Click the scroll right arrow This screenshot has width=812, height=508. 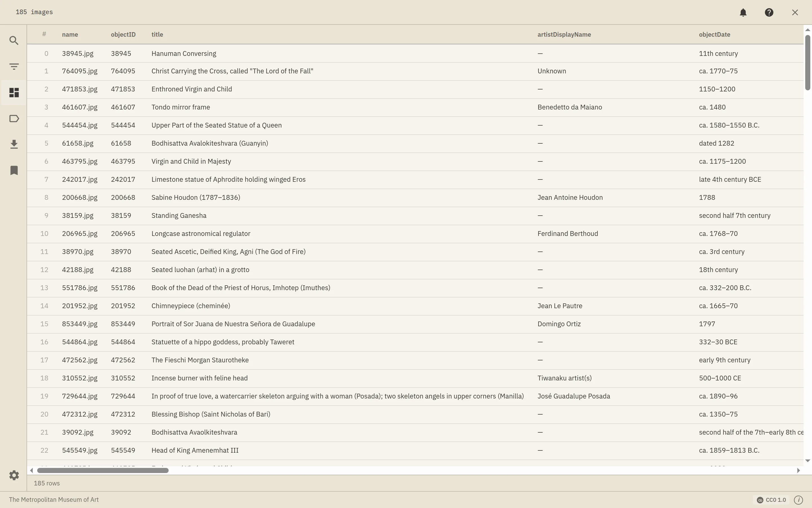[798, 470]
